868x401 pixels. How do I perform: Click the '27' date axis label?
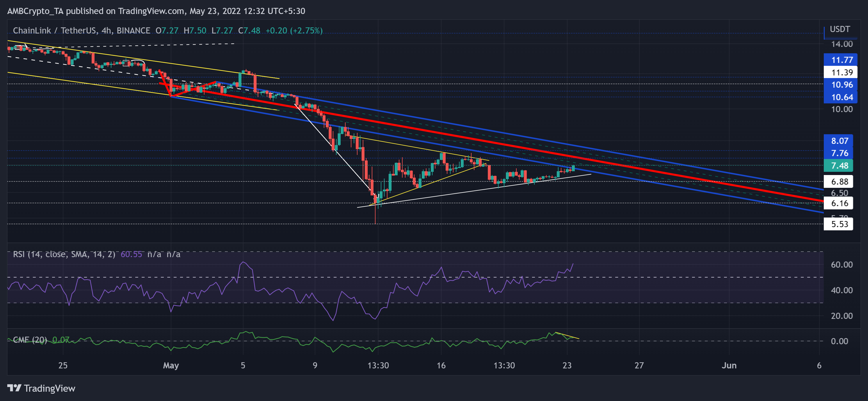(x=639, y=365)
